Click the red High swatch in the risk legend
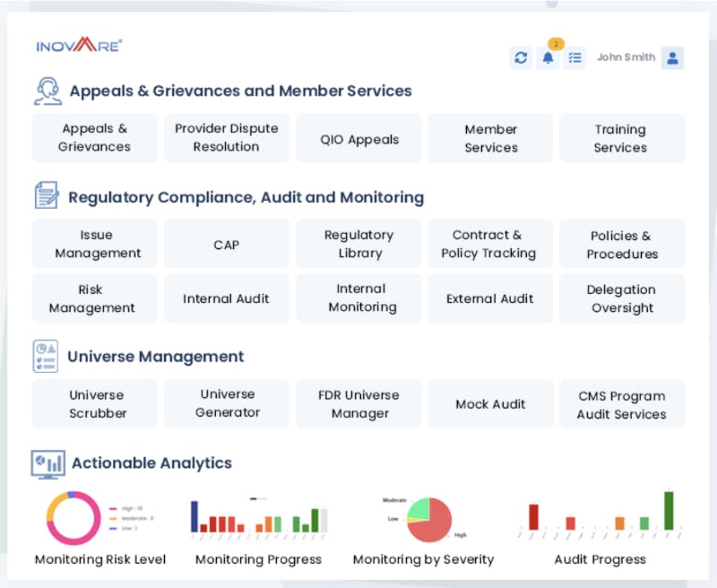 (113, 507)
